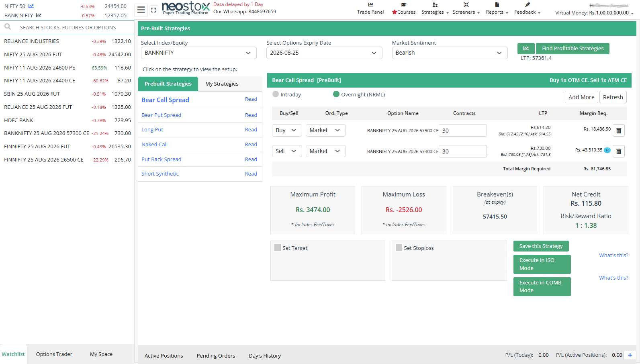Screen dimensions: 640x364
Task: Select the Bear Call Spread strategy
Action: coord(165,100)
